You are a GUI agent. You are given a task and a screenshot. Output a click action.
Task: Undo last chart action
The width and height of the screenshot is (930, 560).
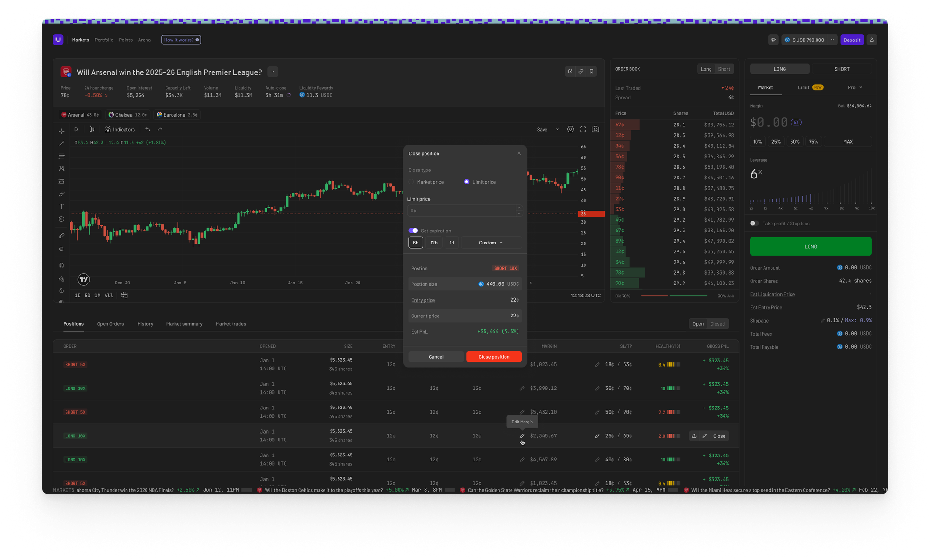[x=147, y=130]
